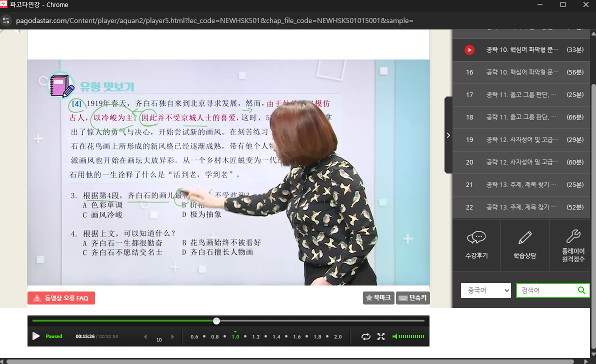Click the horizontal scrollbar at bottom

tap(290, 361)
